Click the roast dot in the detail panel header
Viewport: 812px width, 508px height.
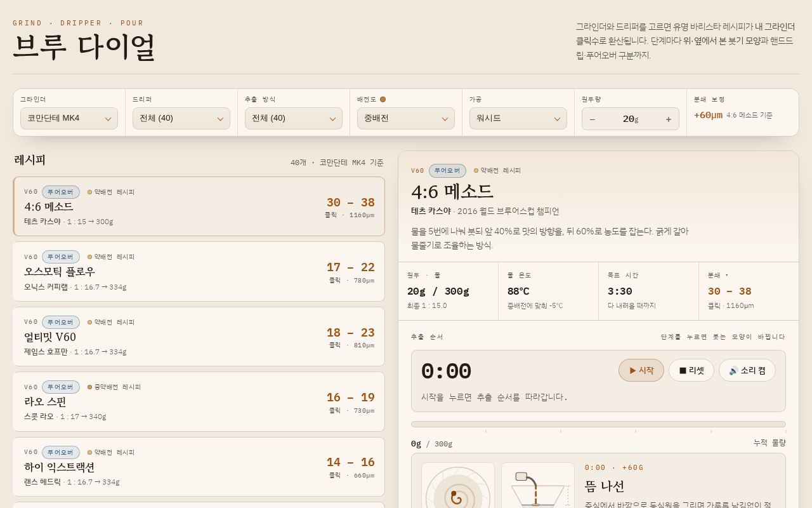(476, 170)
